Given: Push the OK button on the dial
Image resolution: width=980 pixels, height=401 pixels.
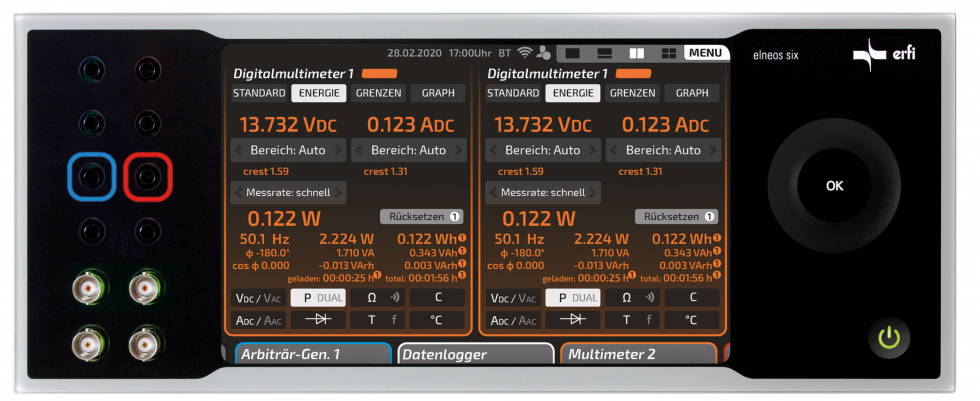Looking at the screenshot, I should click(834, 186).
